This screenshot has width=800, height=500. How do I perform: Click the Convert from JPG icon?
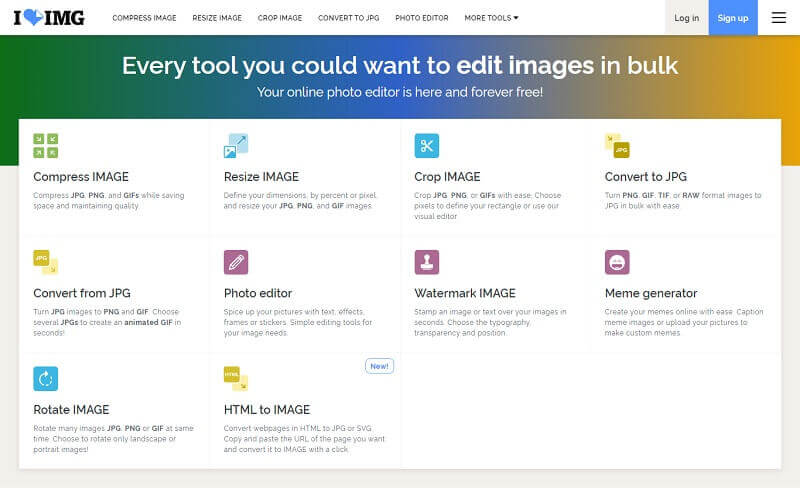45,262
